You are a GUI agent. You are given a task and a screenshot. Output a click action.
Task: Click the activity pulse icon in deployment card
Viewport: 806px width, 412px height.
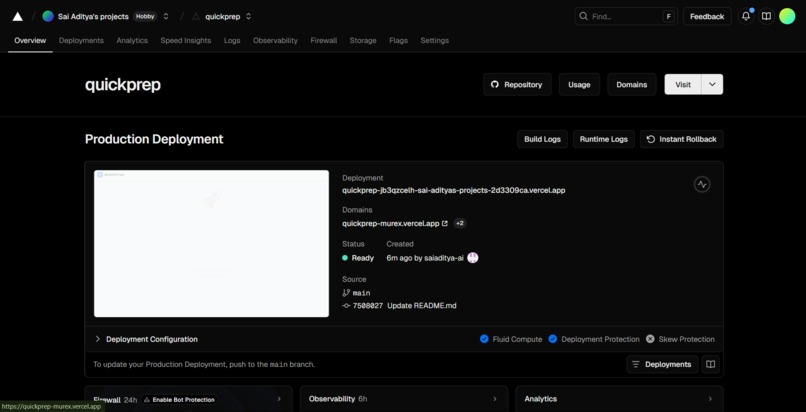point(702,184)
